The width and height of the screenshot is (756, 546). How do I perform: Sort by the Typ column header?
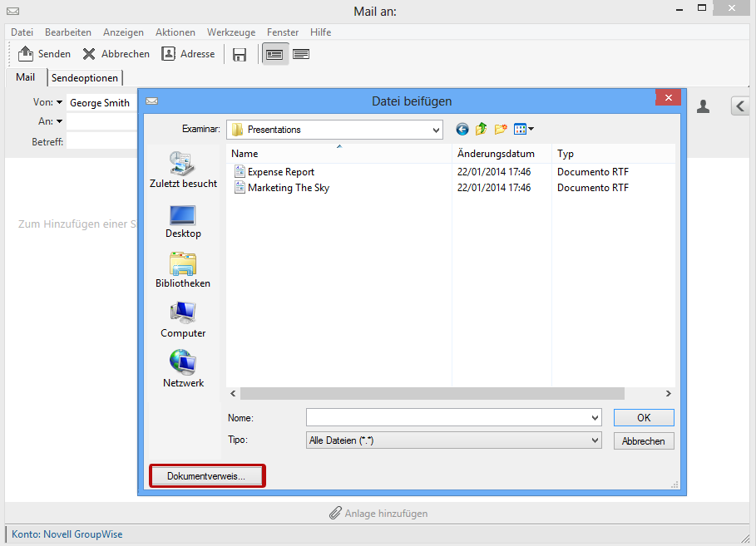click(613, 154)
